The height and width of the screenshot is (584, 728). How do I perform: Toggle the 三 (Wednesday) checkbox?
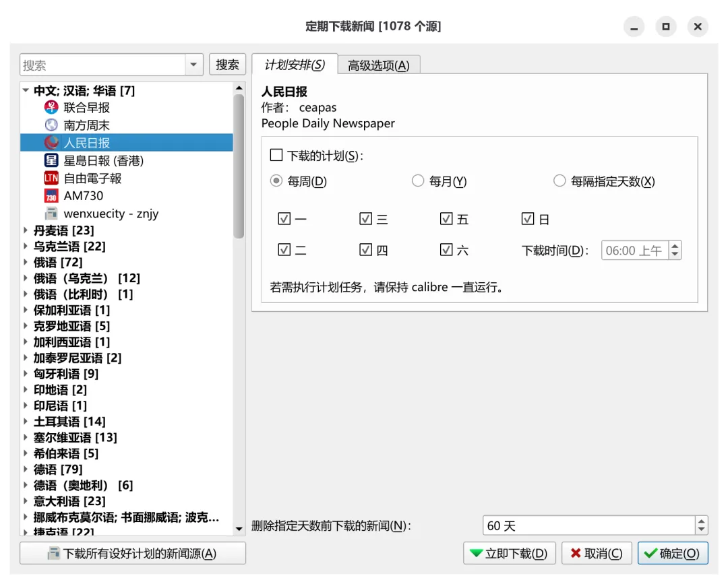coord(366,218)
